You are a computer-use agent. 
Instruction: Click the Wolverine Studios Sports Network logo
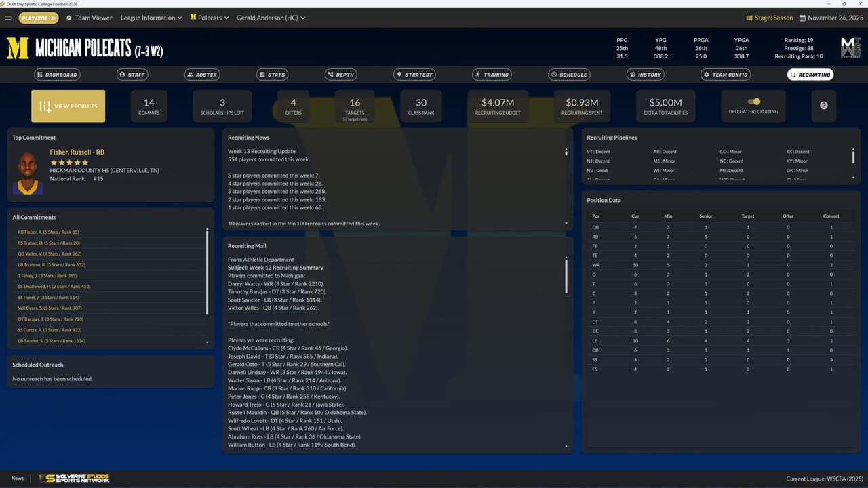point(74,479)
